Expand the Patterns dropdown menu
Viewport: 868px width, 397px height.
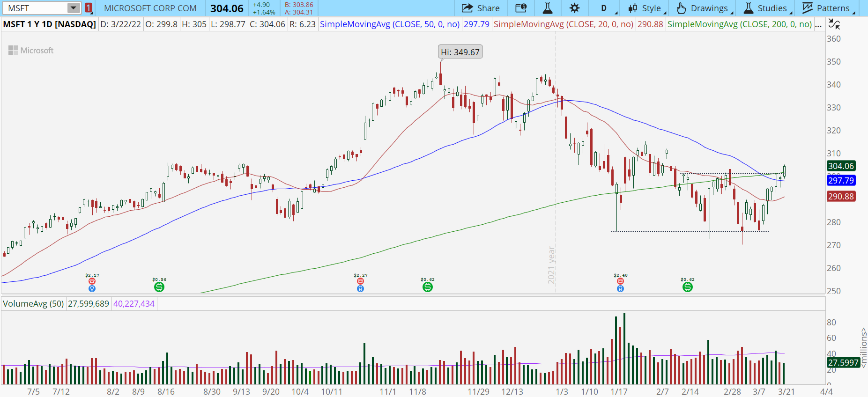pos(854,13)
